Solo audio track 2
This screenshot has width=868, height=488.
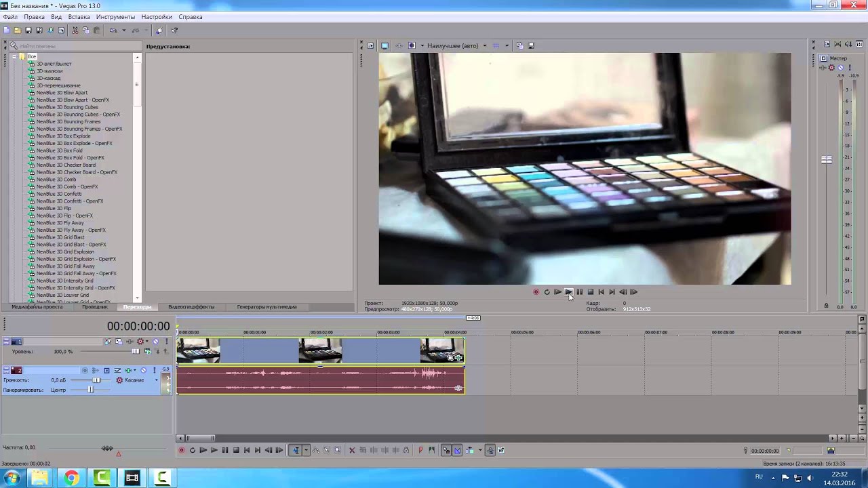(155, 370)
